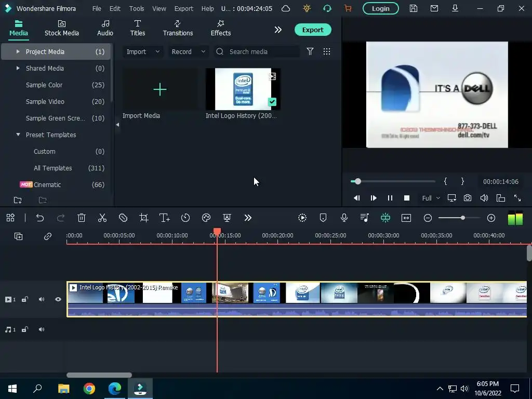Add a new media folder

point(18,200)
